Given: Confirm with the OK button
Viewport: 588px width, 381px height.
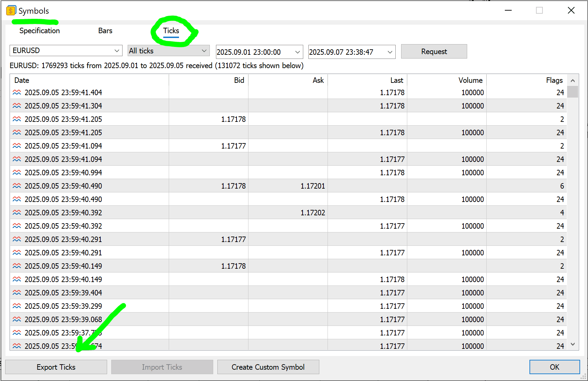Looking at the screenshot, I should (x=554, y=367).
